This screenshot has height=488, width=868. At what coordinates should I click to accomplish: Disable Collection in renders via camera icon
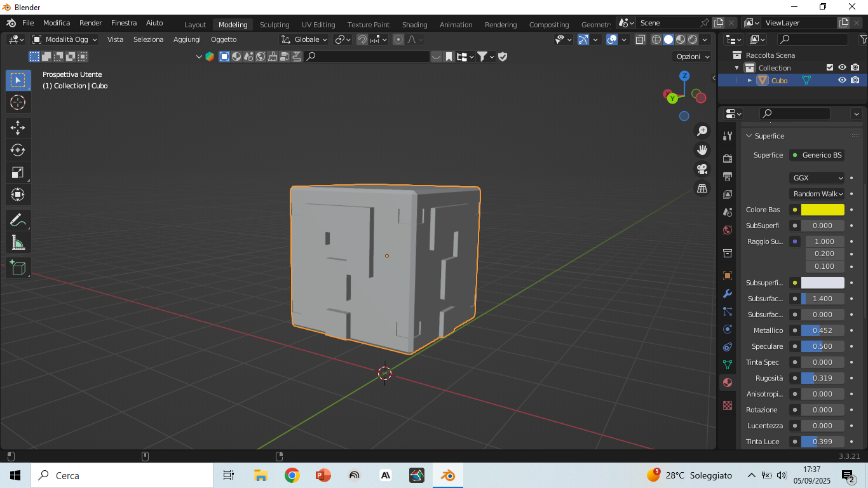pyautogui.click(x=855, y=67)
